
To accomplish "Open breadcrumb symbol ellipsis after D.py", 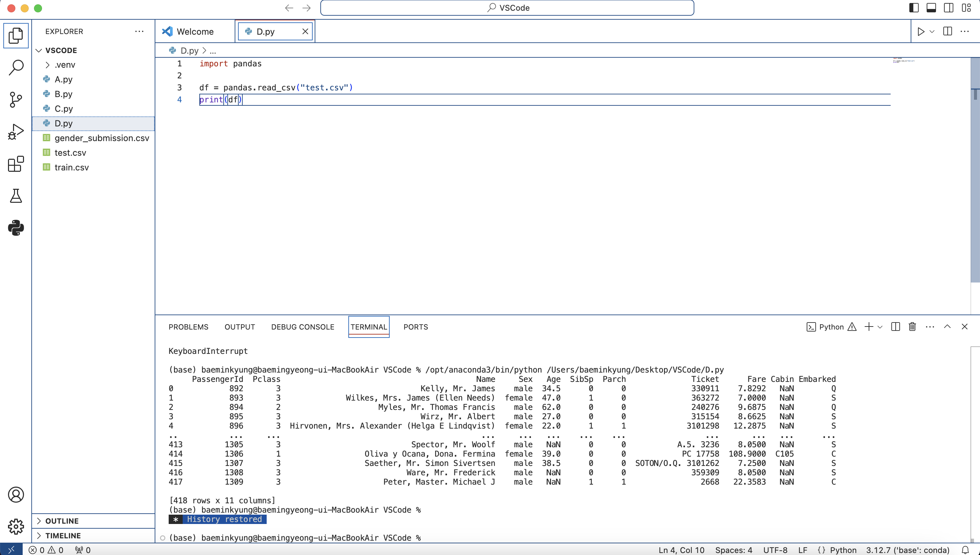I will click(213, 50).
